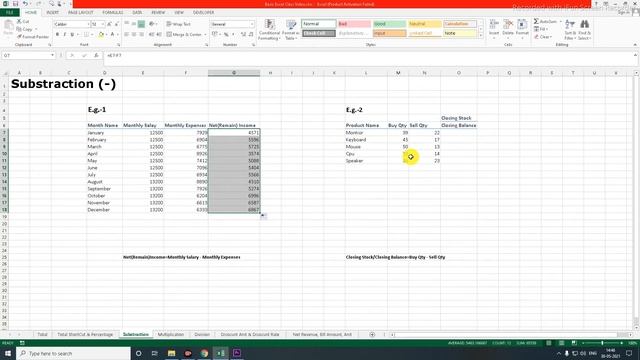Toggle Align Left horizontal alignment
This screenshot has width=640, height=360.
127,35
